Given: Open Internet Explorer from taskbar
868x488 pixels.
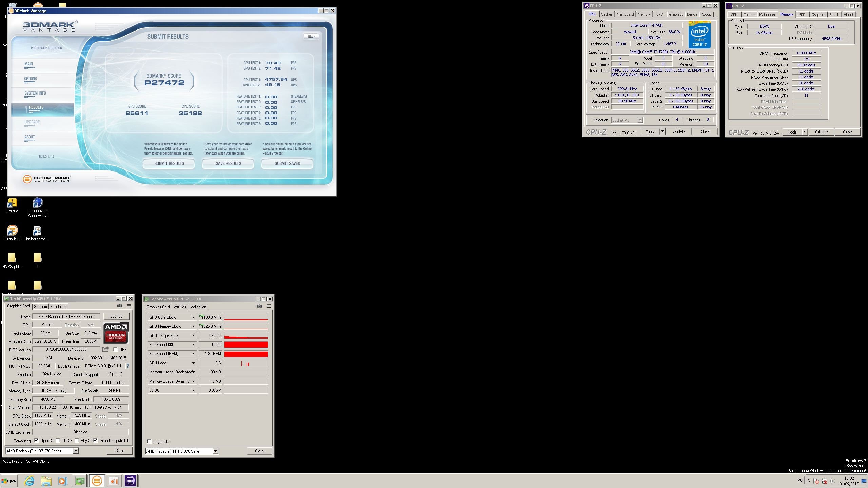Looking at the screenshot, I should 29,481.
